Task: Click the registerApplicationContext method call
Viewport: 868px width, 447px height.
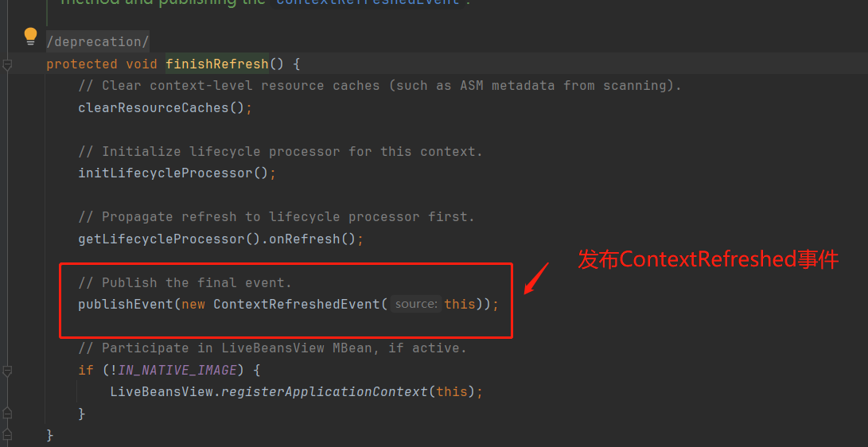Action: click(x=324, y=391)
